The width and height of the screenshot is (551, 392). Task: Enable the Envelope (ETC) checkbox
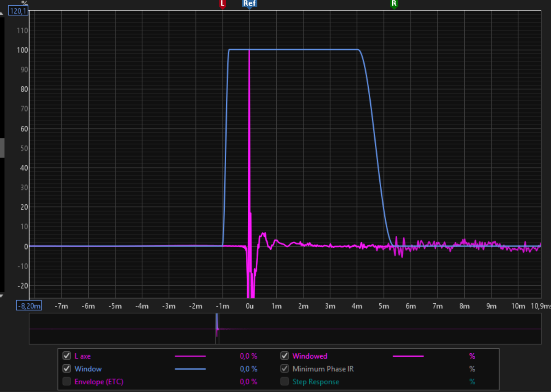(67, 381)
